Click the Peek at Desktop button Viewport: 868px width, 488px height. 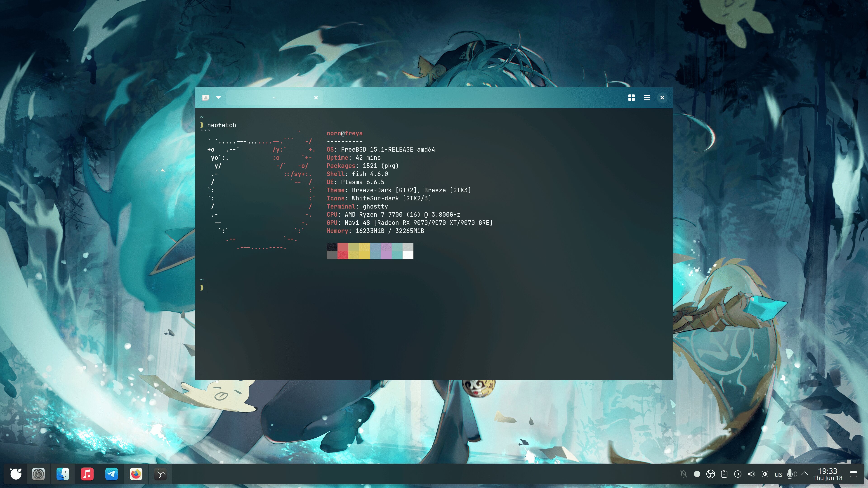tap(854, 474)
